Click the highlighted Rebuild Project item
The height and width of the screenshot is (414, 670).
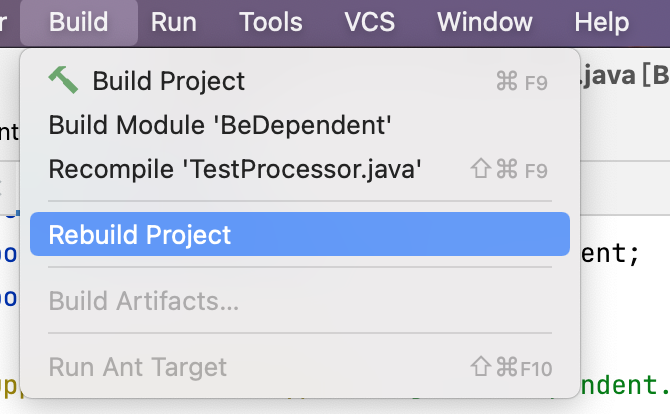(300, 234)
